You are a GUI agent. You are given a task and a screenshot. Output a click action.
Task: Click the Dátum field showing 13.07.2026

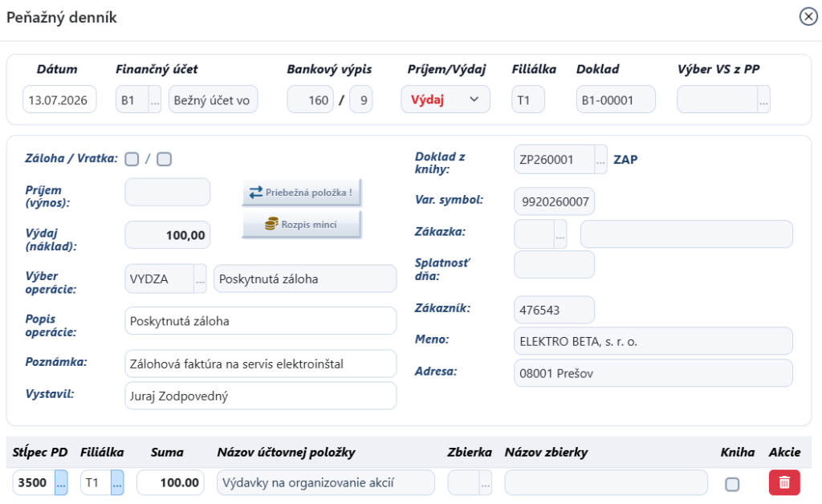pyautogui.click(x=59, y=100)
